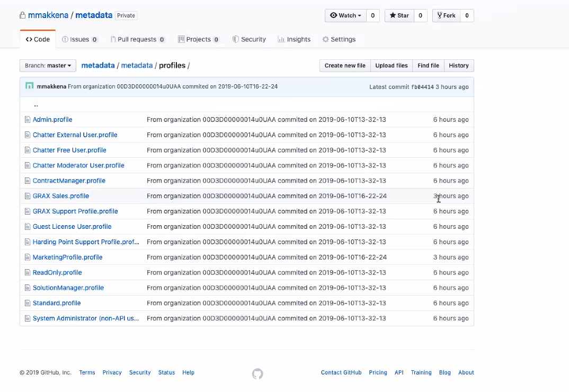Open latest commit fb04414 link
Screen dimensions: 569x392
[422, 87]
